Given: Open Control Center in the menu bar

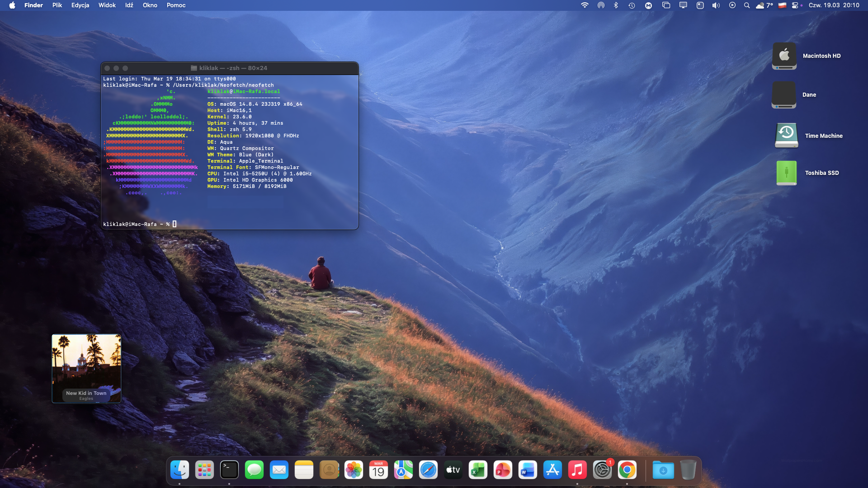Looking at the screenshot, I should [795, 5].
